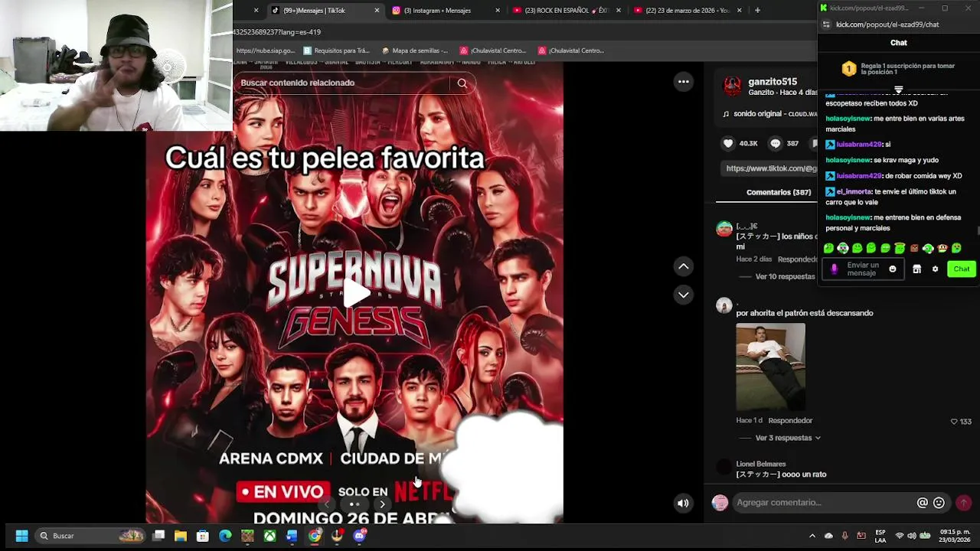
Task: Open the resting man comment image
Action: point(770,367)
